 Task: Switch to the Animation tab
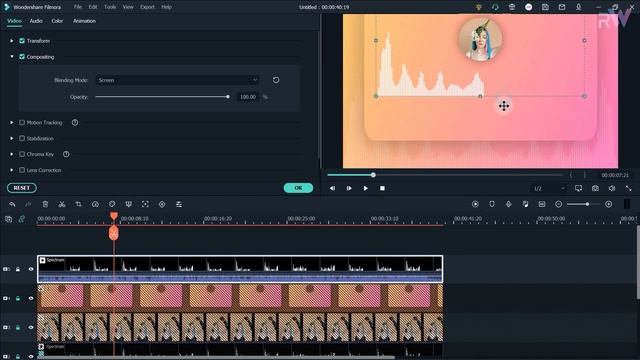tap(84, 21)
